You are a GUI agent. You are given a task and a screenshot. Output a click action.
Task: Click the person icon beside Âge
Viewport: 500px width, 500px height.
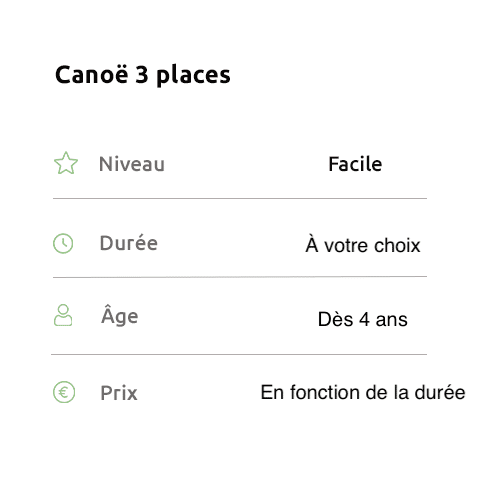pyautogui.click(x=63, y=315)
